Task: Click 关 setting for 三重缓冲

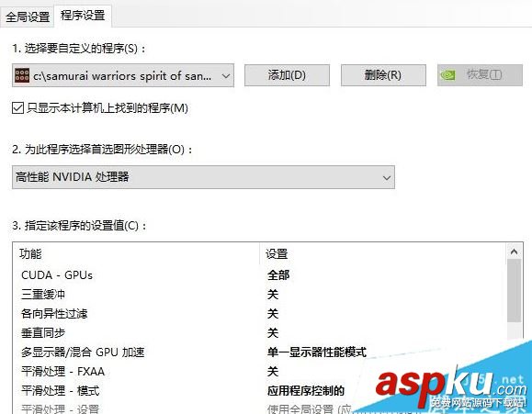Action: coord(273,295)
